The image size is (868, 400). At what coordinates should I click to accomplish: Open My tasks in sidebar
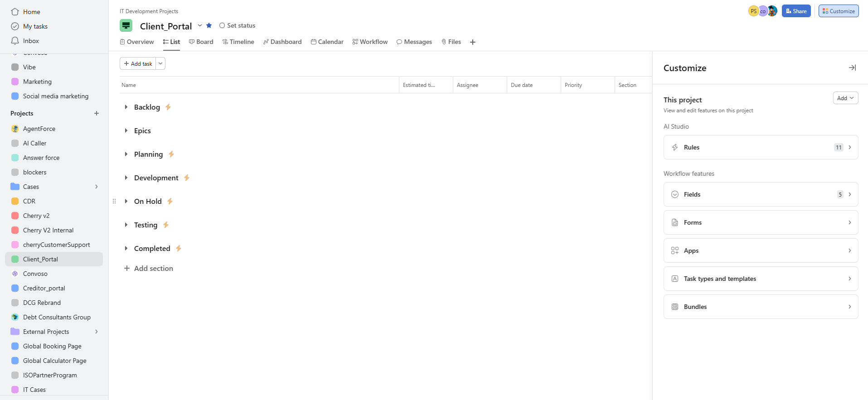pyautogui.click(x=35, y=26)
